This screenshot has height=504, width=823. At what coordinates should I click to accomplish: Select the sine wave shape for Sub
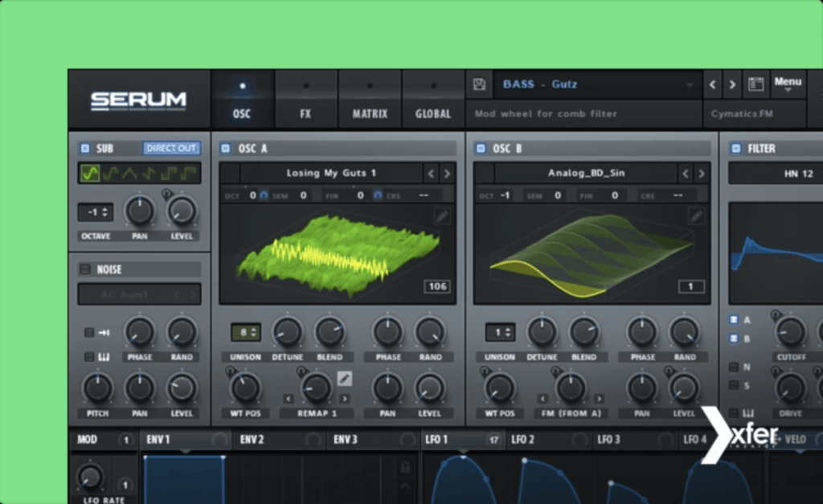pyautogui.click(x=90, y=173)
